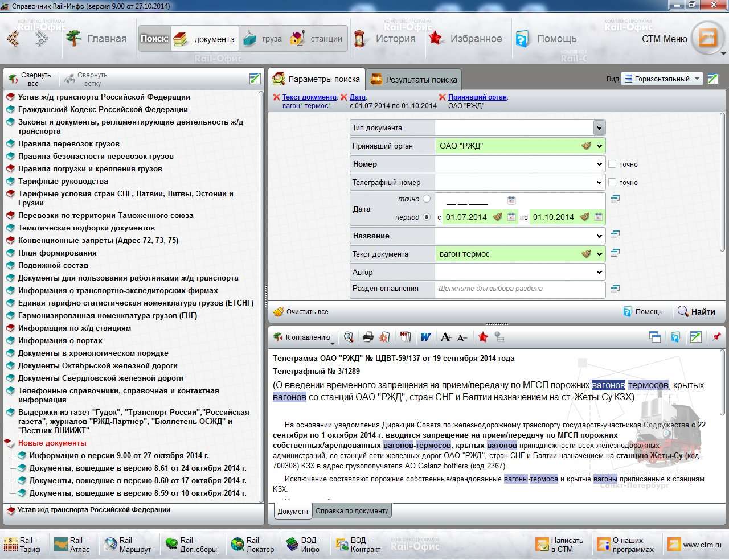Expand the Текст документа dropdown arrow
Viewport: 729px width, 560px height.
point(599,254)
